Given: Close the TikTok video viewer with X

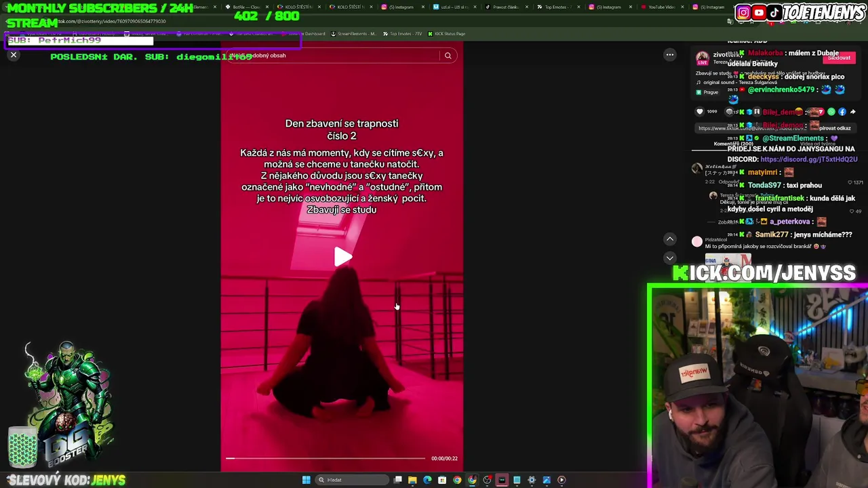Looking at the screenshot, I should tap(14, 56).
